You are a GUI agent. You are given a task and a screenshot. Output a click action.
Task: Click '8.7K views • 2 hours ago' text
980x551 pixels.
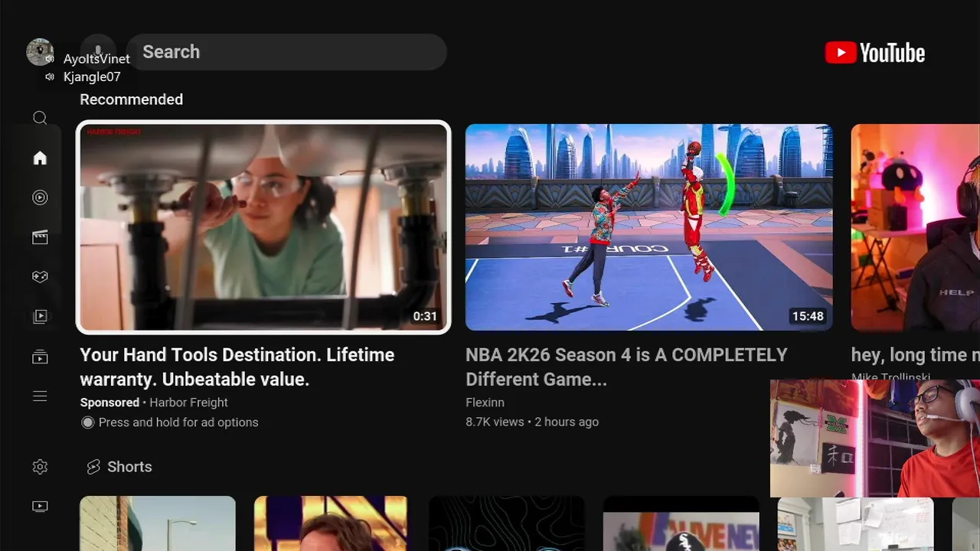point(532,422)
